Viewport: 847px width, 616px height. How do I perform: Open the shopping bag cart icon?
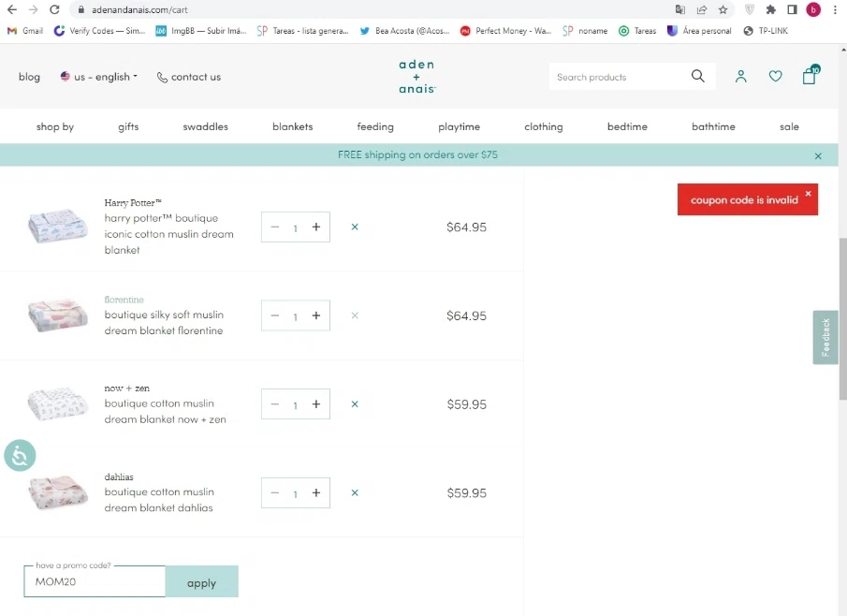pos(810,75)
